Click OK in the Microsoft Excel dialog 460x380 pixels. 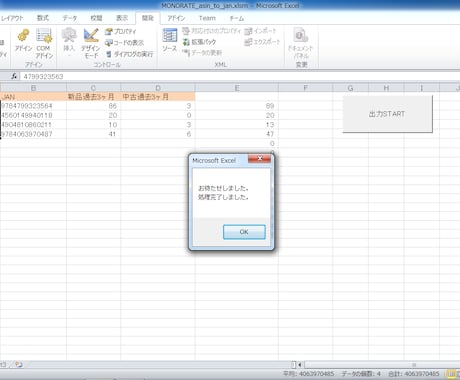(244, 232)
